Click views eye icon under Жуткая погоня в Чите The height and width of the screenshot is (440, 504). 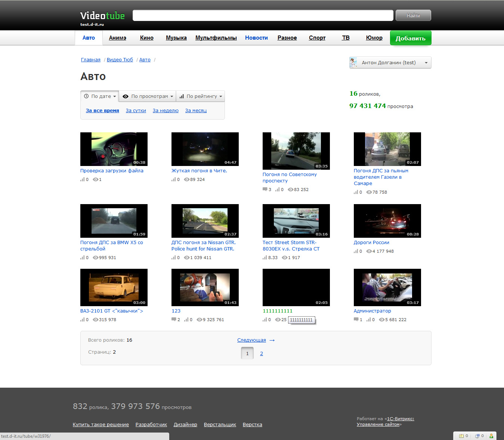pos(186,179)
